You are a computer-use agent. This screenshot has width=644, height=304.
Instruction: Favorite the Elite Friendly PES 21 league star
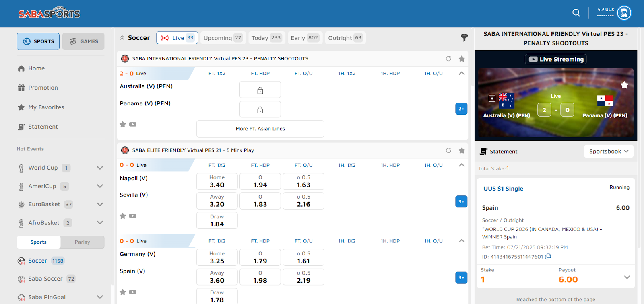click(462, 150)
